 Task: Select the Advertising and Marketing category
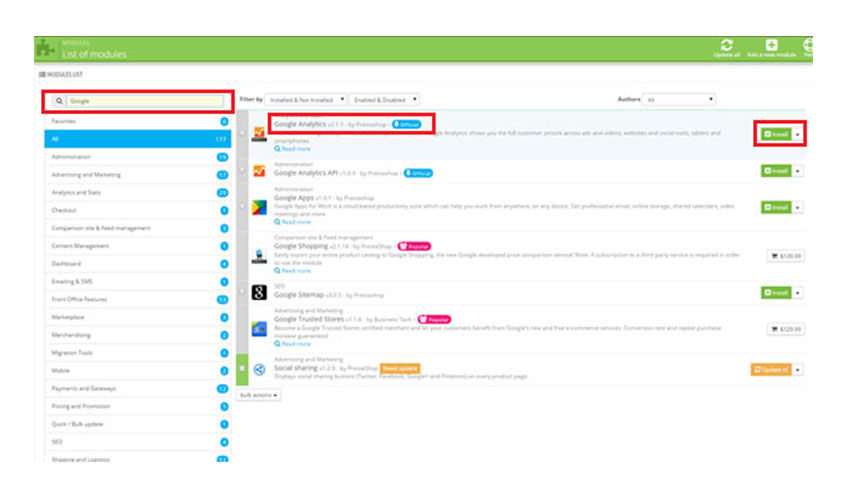coord(138,175)
